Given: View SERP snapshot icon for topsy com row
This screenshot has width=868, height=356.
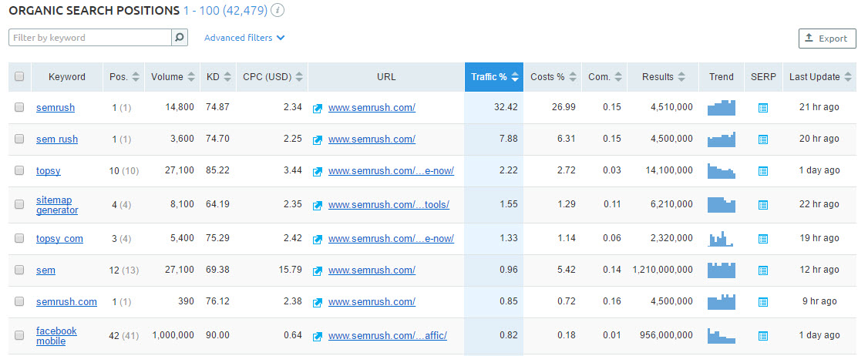Looking at the screenshot, I should [763, 239].
